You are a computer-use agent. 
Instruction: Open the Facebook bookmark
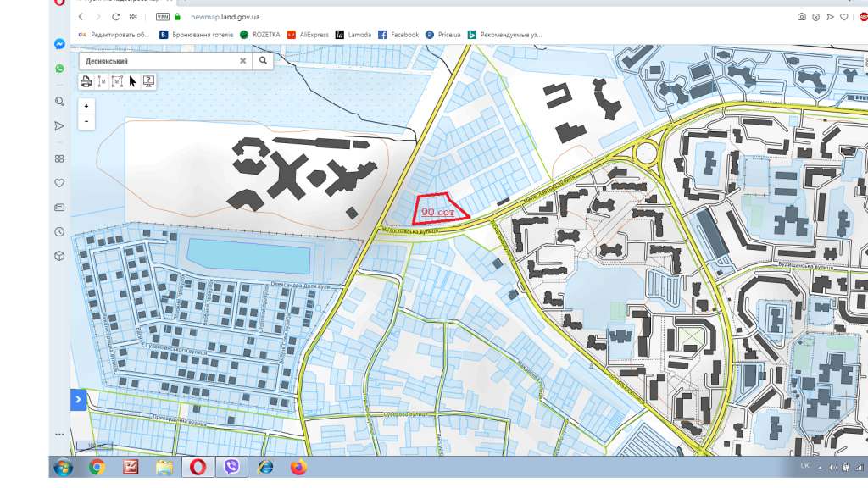click(398, 34)
